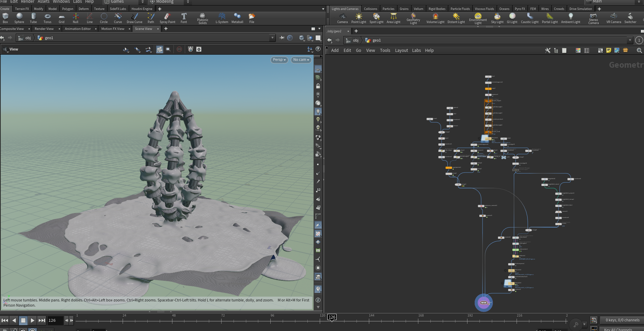The image size is (644, 331).
Task: Expand the scene view path dropdown
Action: [272, 38]
